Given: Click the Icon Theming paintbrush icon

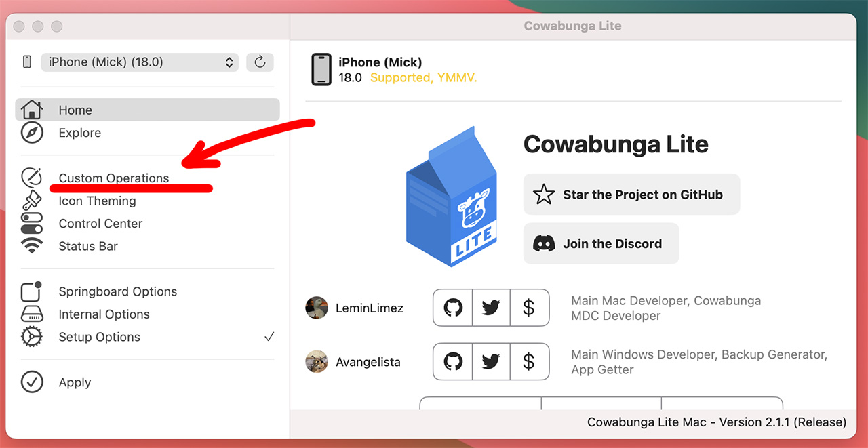Looking at the screenshot, I should [x=32, y=201].
